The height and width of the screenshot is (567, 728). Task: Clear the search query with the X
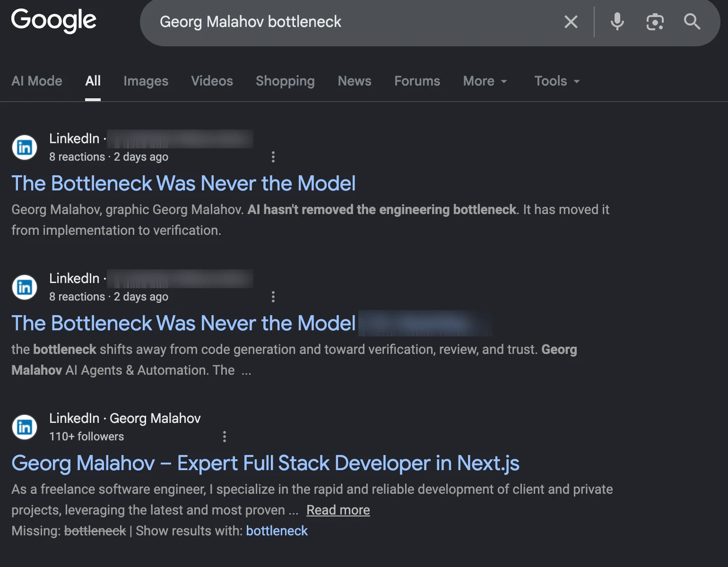[x=571, y=22]
